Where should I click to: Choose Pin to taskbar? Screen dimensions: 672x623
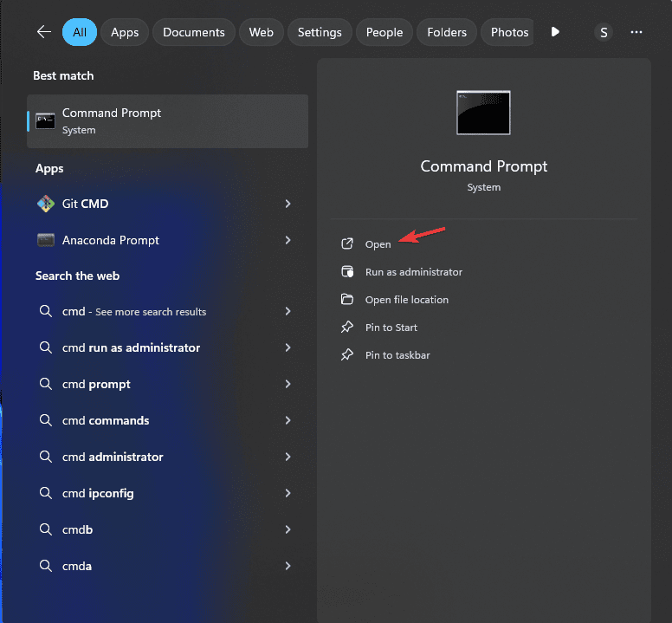[397, 355]
